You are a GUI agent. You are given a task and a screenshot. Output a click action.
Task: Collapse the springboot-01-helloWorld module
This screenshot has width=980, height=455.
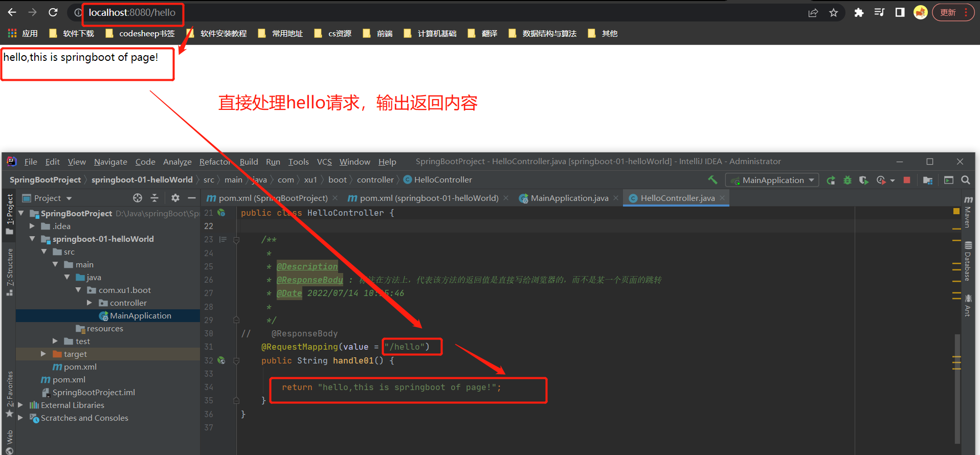point(32,239)
